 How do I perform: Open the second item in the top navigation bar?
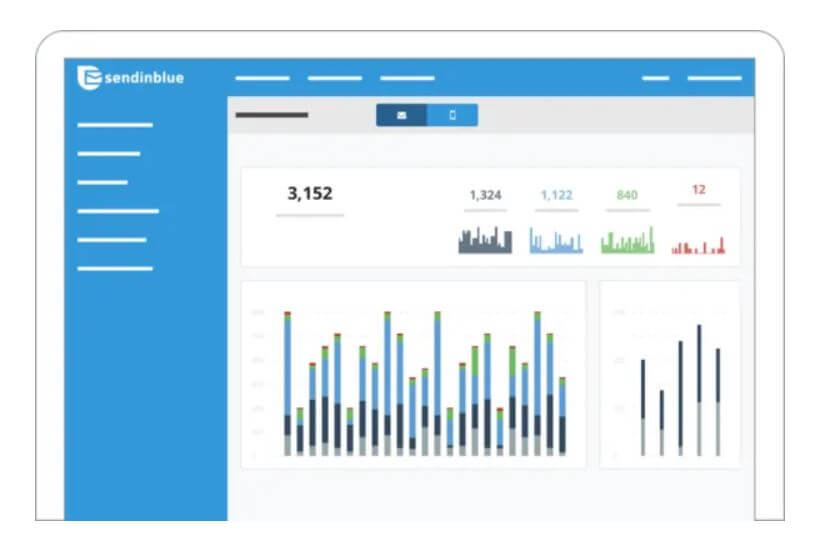point(335,78)
